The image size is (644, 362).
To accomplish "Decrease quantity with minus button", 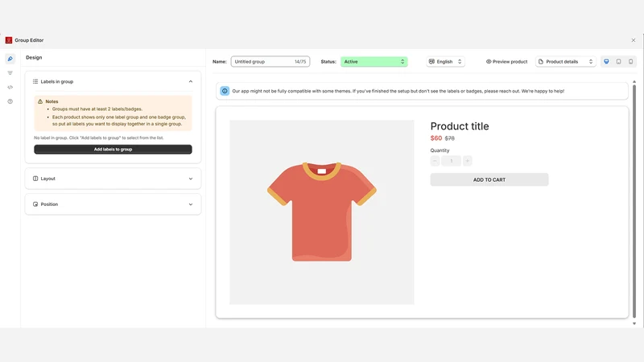I will click(435, 161).
